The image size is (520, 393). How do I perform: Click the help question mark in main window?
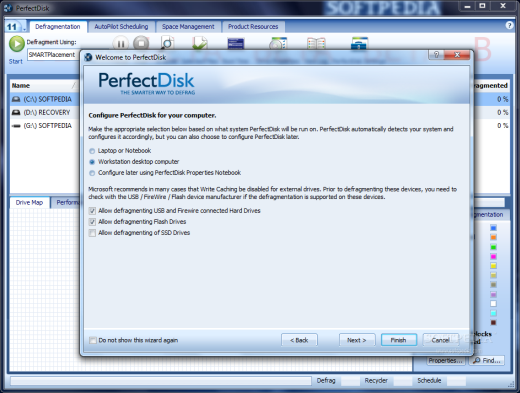[x=509, y=25]
